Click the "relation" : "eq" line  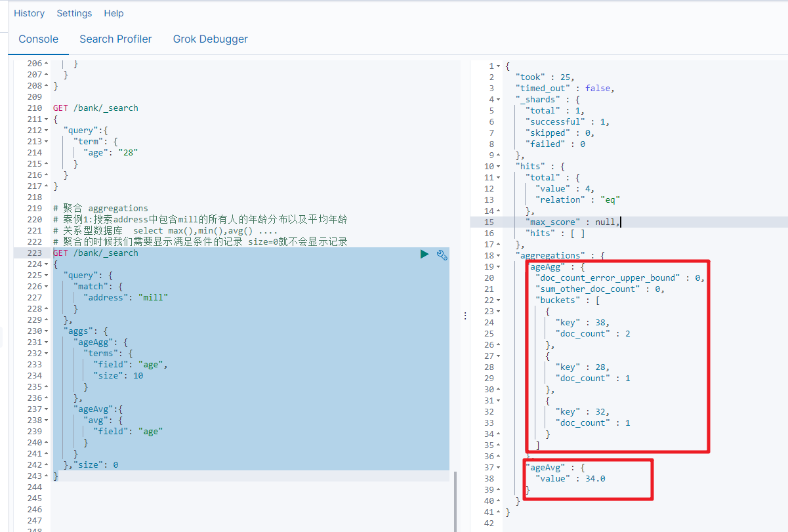[577, 200]
